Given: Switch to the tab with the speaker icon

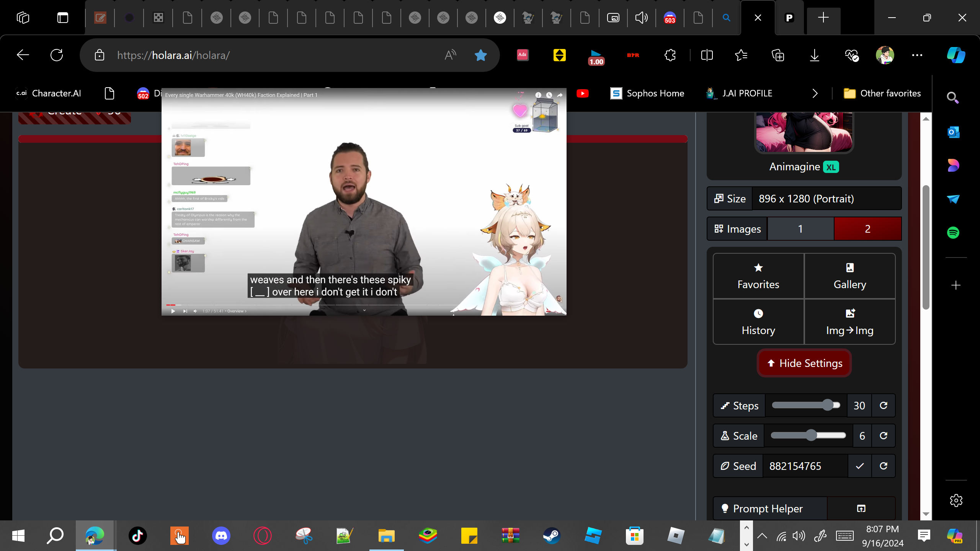Looking at the screenshot, I should pos(641,18).
